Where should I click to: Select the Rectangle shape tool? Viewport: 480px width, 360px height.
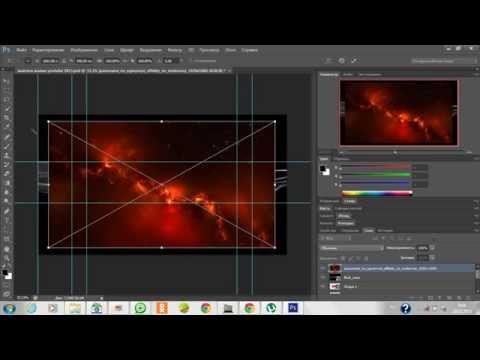pyautogui.click(x=6, y=239)
